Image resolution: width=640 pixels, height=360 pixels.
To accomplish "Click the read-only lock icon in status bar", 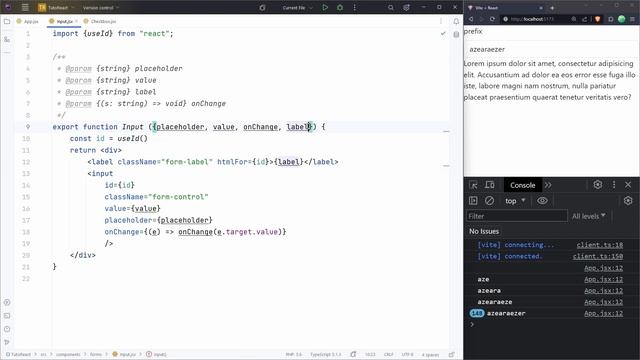I will (451, 354).
